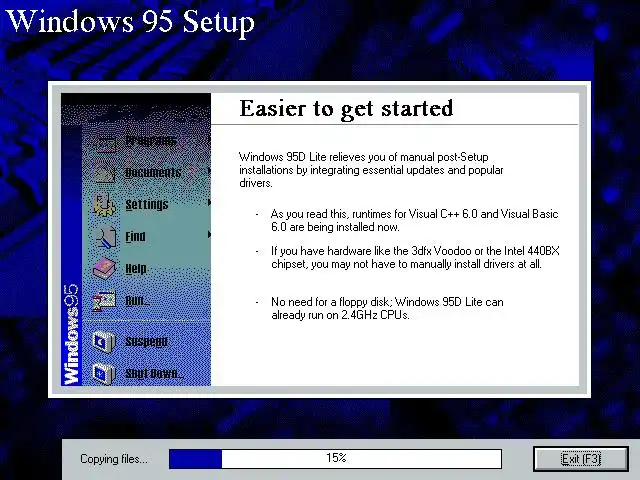This screenshot has width=640, height=480.
Task: Click the Documents label in the menu picture
Action: pos(153,173)
